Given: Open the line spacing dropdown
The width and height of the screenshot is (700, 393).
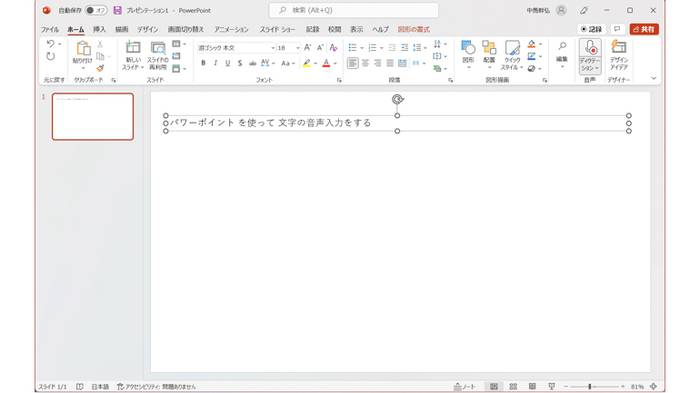Looking at the screenshot, I should (420, 48).
